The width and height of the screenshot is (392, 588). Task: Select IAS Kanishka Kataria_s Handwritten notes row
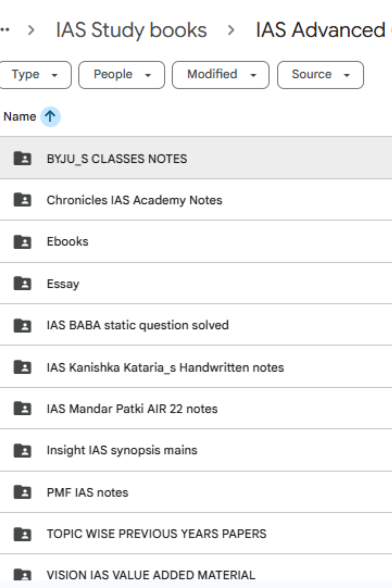coord(165,367)
